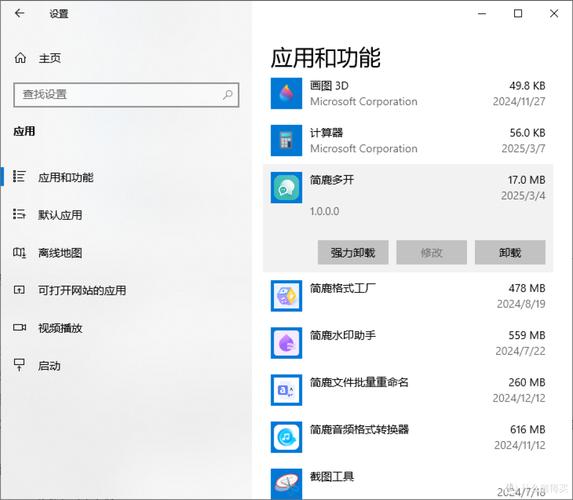Select the 应用和功能 list icon
Viewport: 573px width, 500px height.
tap(19, 177)
